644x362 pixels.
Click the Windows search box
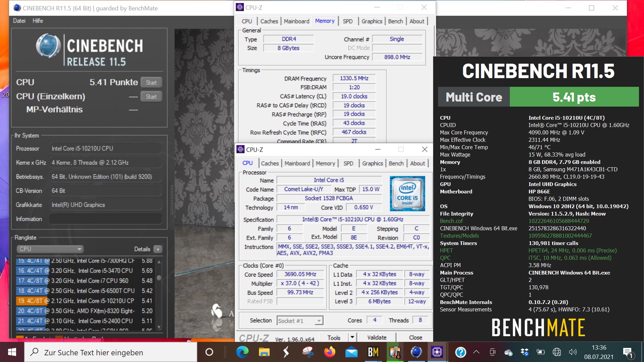pyautogui.click(x=111, y=352)
